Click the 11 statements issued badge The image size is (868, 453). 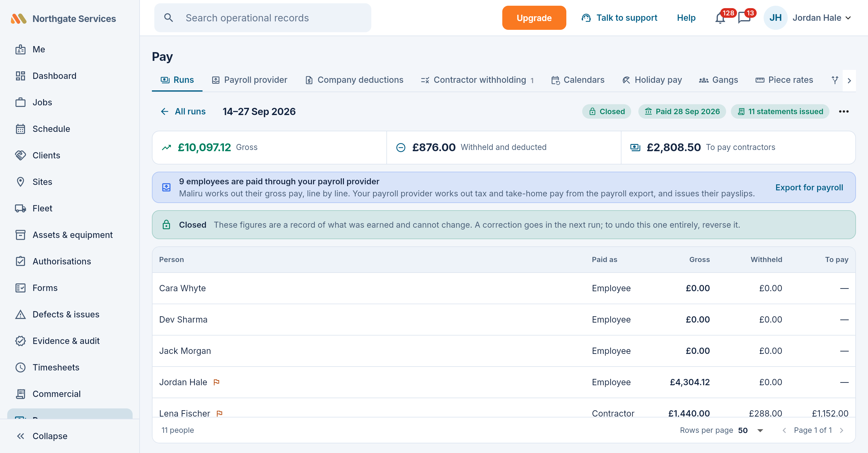(780, 111)
